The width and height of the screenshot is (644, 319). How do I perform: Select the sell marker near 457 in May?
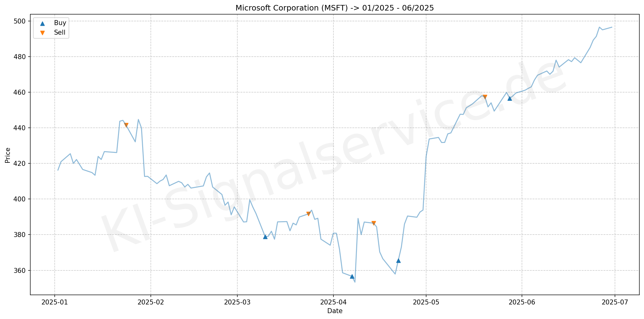point(485,97)
